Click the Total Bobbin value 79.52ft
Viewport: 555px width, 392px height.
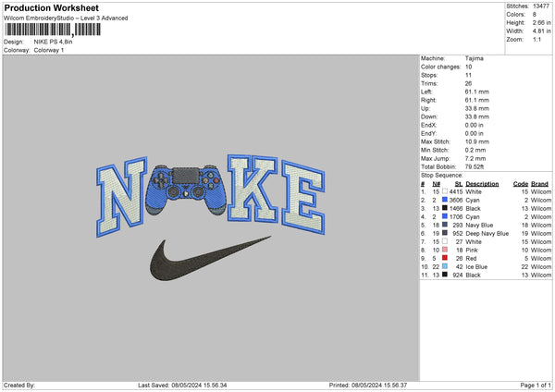(x=475, y=167)
